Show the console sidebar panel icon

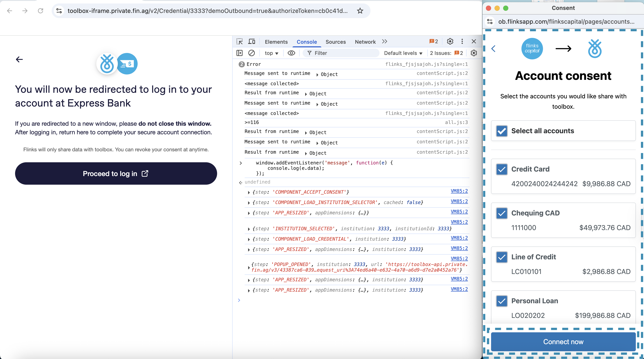240,53
